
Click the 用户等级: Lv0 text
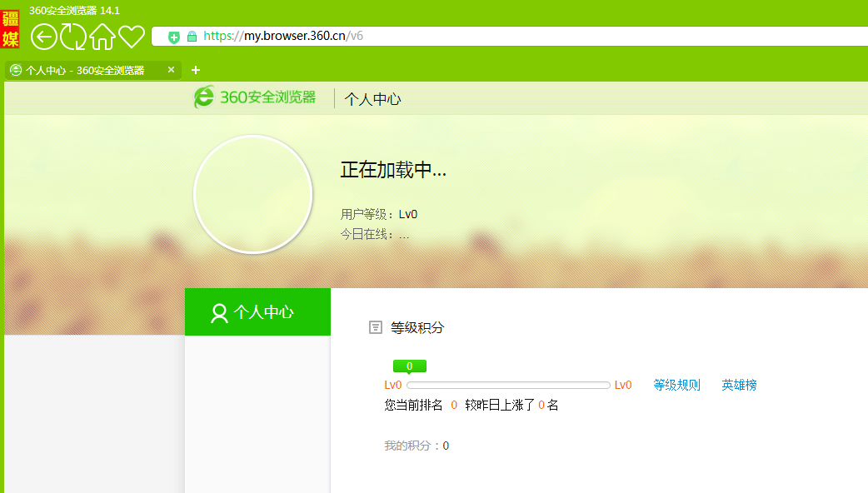coord(379,214)
